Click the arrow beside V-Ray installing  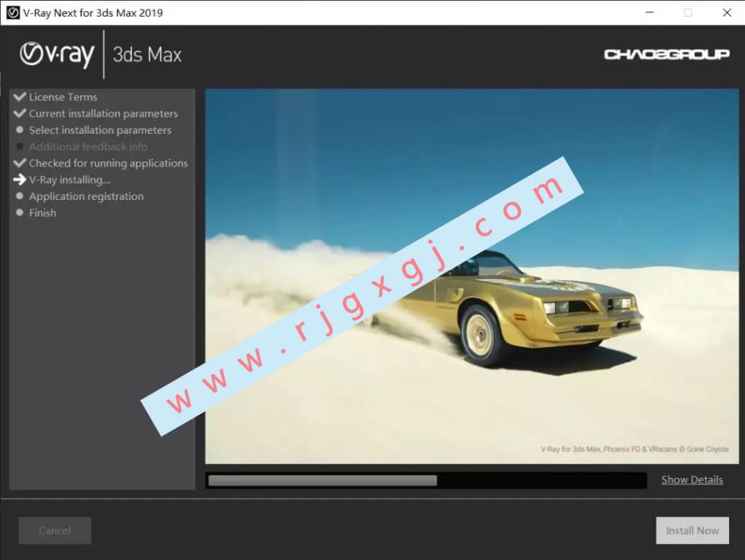pyautogui.click(x=20, y=180)
